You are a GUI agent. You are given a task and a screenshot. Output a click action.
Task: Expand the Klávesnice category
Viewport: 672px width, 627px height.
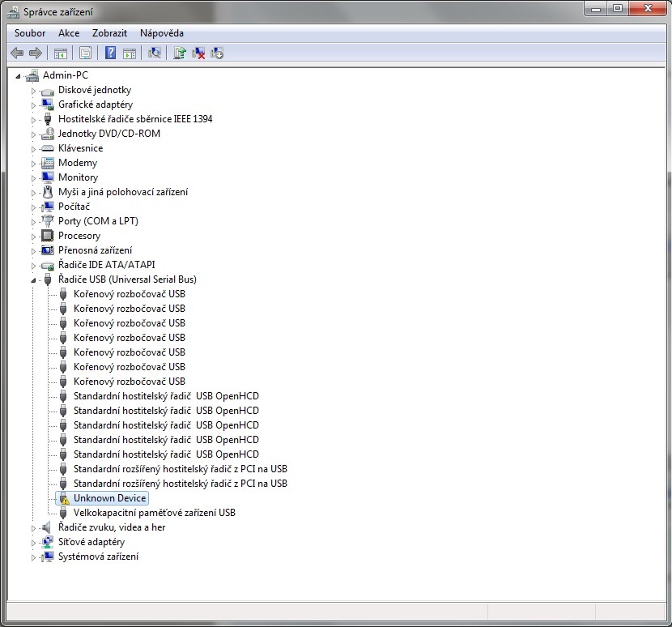coord(33,149)
